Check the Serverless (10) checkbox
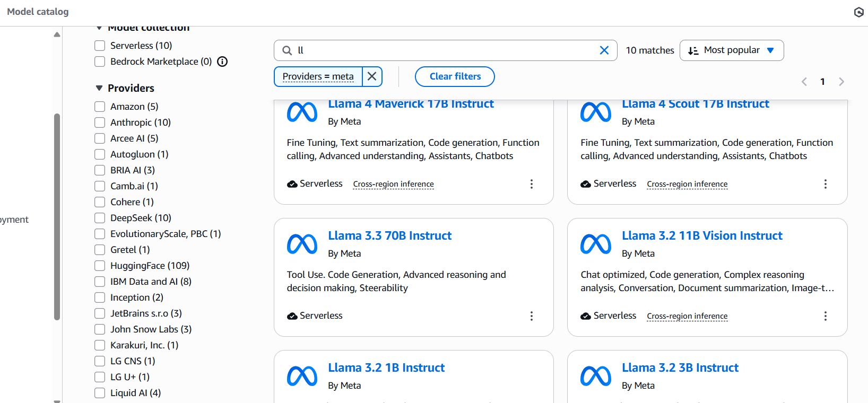Viewport: 868px width, 403px height. coord(100,46)
